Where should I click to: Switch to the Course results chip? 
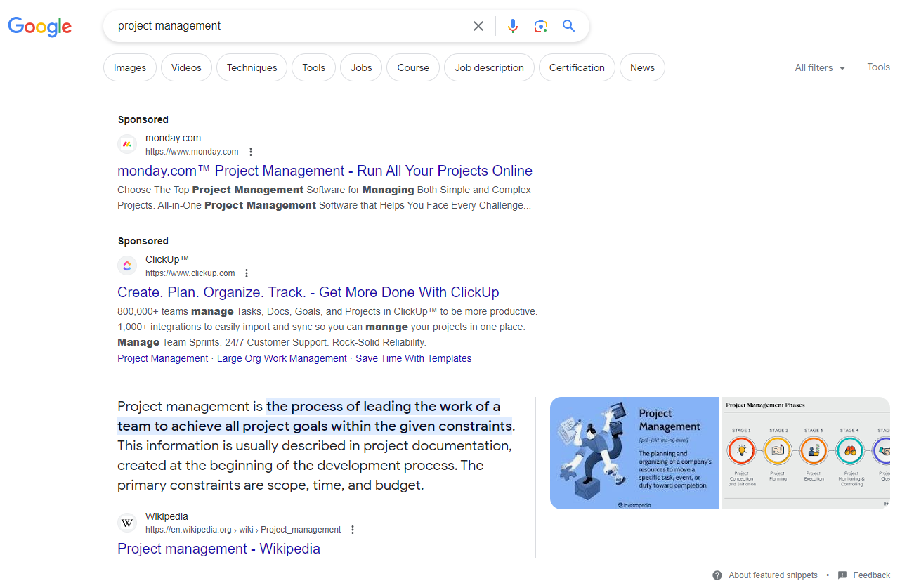pos(412,67)
